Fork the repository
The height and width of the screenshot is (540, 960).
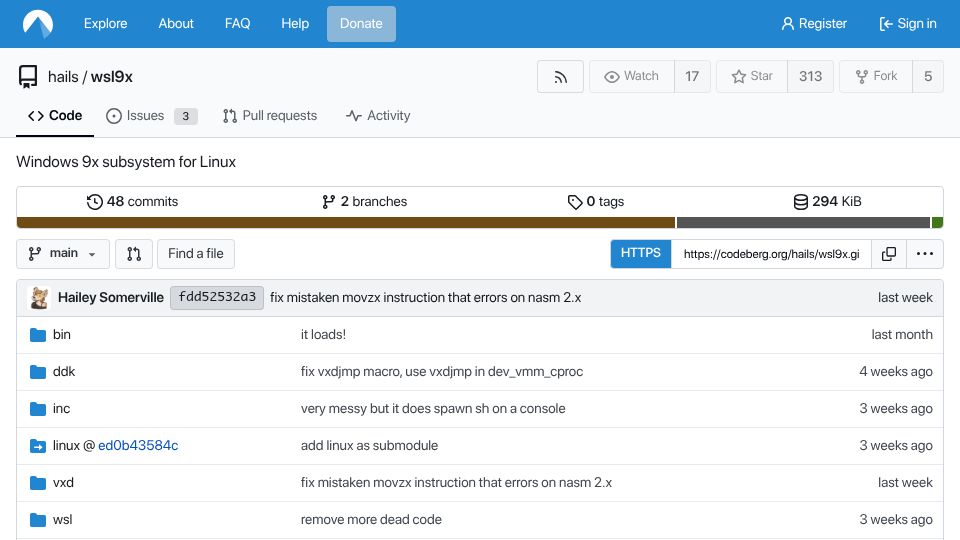876,77
